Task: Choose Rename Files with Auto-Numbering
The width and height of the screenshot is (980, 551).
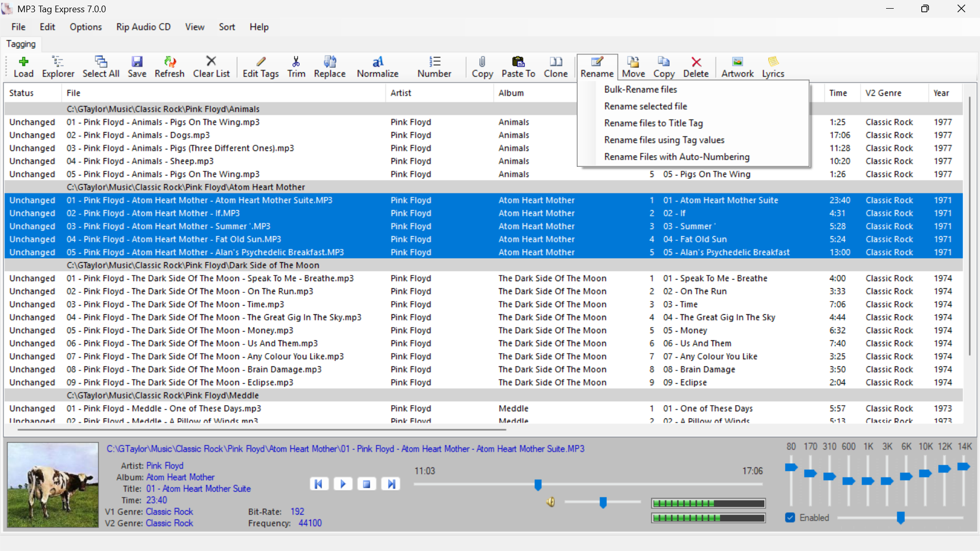Action: pos(693,157)
